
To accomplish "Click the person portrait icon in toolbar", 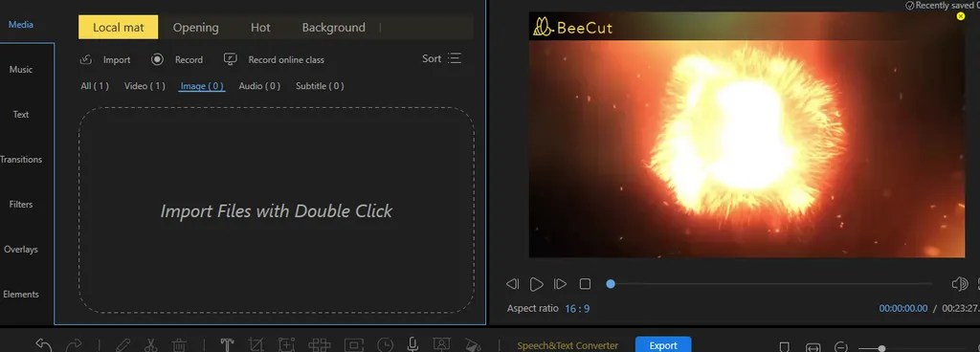I will [x=441, y=345].
